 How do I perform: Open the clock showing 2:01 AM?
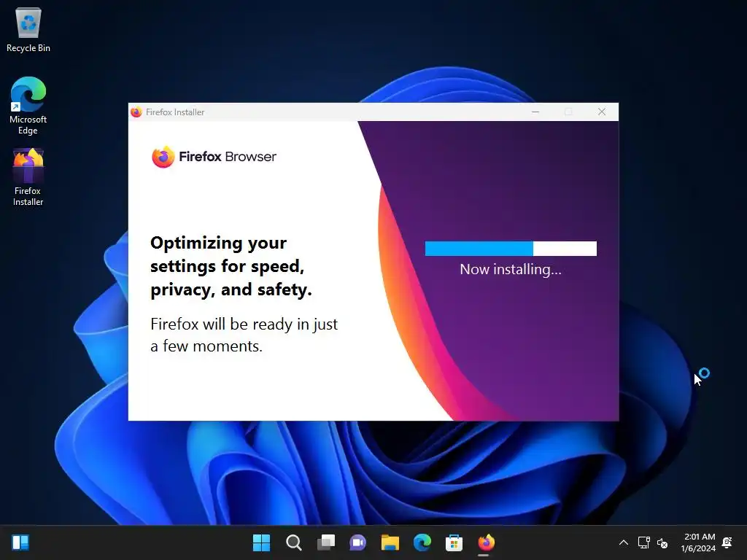(x=698, y=542)
